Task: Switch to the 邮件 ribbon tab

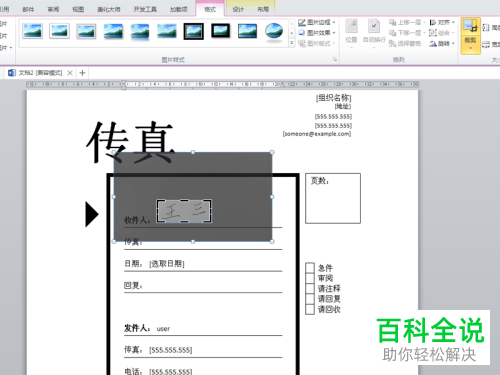Action: tap(28, 9)
